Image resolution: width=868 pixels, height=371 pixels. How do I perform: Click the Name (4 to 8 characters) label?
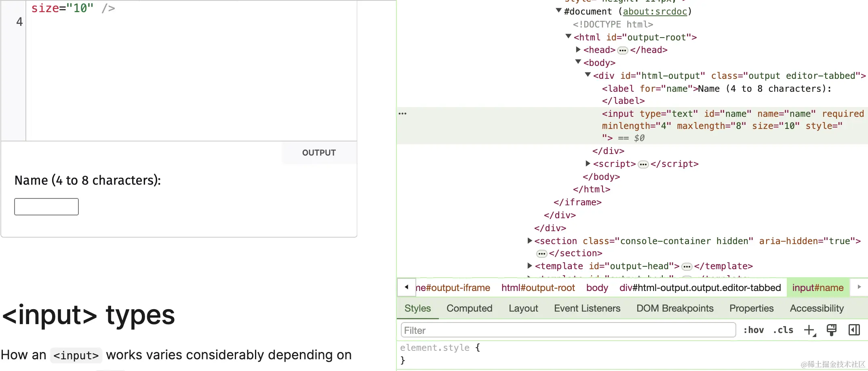pos(88,180)
